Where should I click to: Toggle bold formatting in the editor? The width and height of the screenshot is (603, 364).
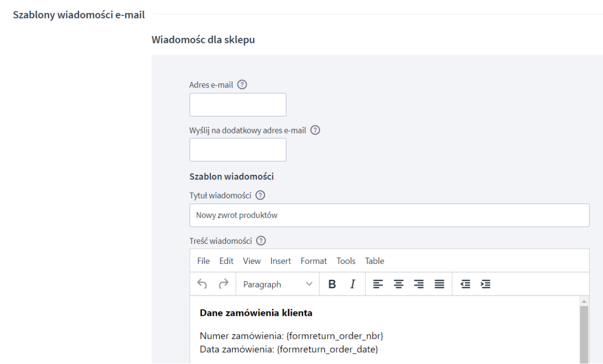(332, 284)
